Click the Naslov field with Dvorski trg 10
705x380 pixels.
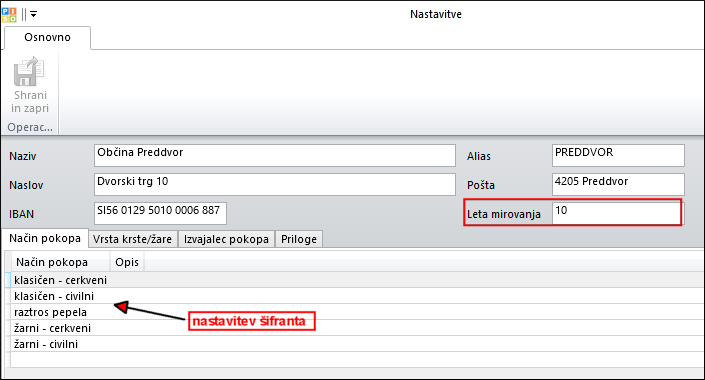(x=275, y=184)
